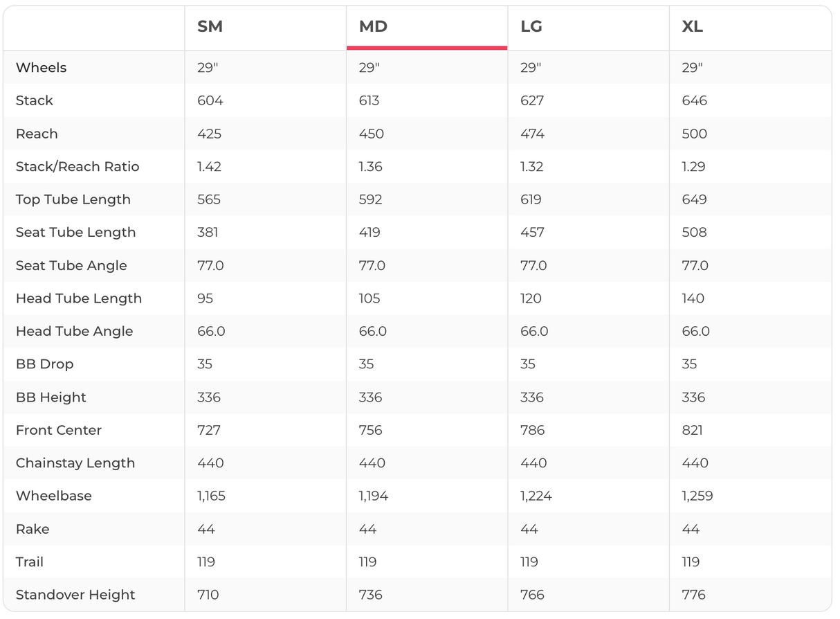Click the XL wheelbase value 1,259
This screenshot has width=840, height=619.
click(697, 496)
